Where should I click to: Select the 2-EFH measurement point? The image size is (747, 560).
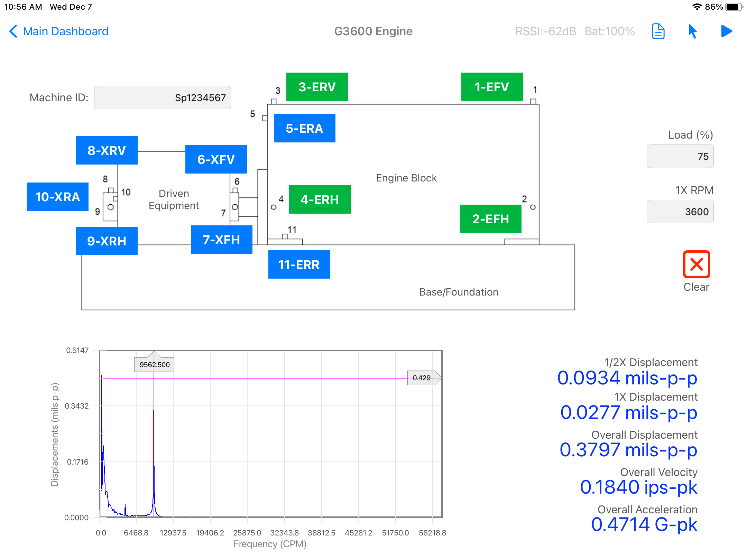(491, 219)
